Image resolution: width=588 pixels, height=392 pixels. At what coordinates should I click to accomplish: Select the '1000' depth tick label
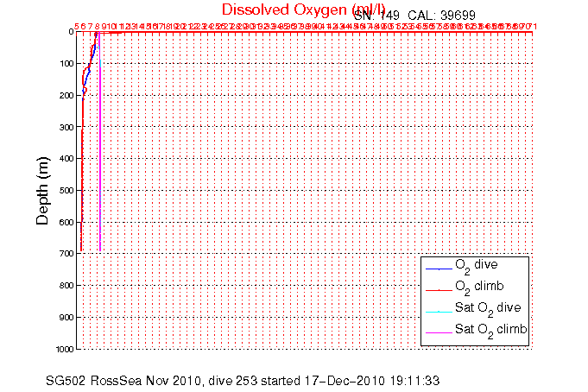point(65,349)
